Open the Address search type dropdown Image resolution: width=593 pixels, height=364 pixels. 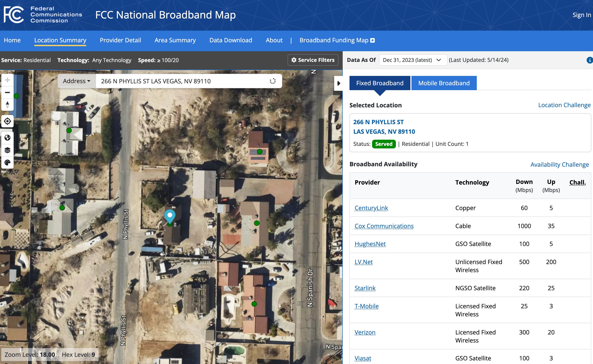(x=77, y=81)
